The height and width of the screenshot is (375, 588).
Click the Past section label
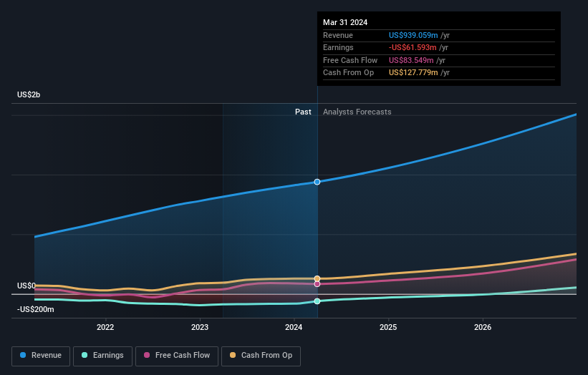click(x=303, y=112)
